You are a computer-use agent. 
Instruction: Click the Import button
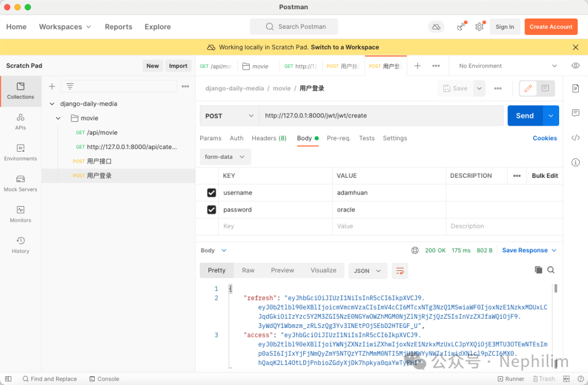[x=177, y=66]
